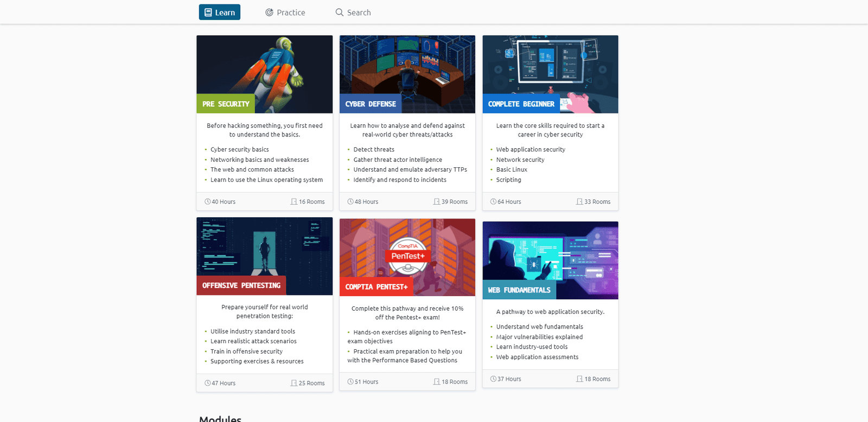Click rooms icon in Web Fundamentals card
The width and height of the screenshot is (868, 422).
coord(579,379)
